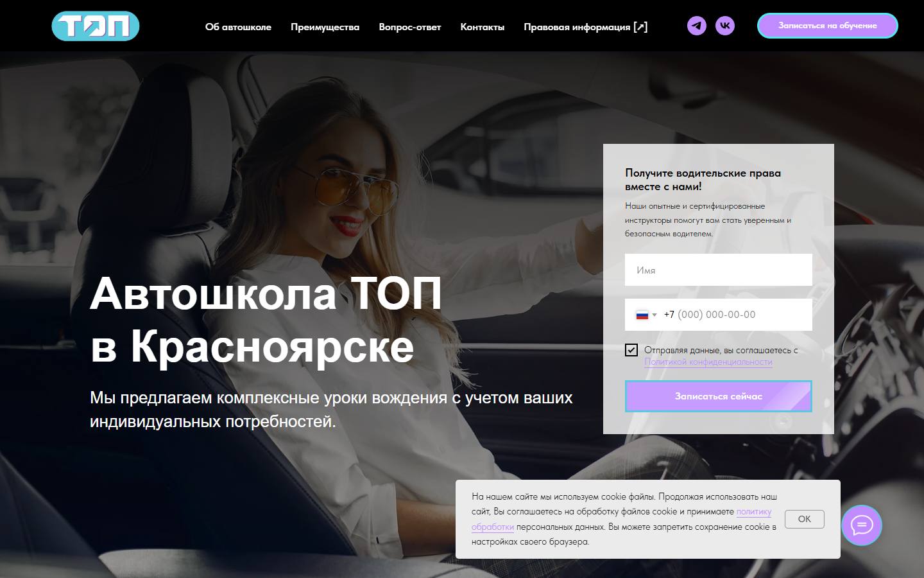Click the 'Автошкола ТОП в Красноярске' heading

(266, 320)
